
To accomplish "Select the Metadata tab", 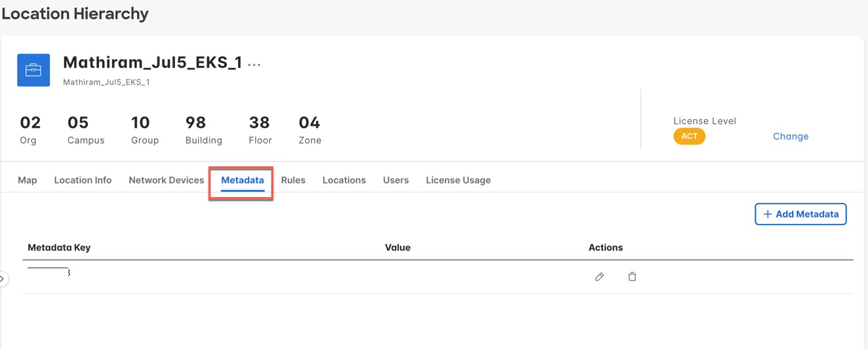I will (x=243, y=180).
